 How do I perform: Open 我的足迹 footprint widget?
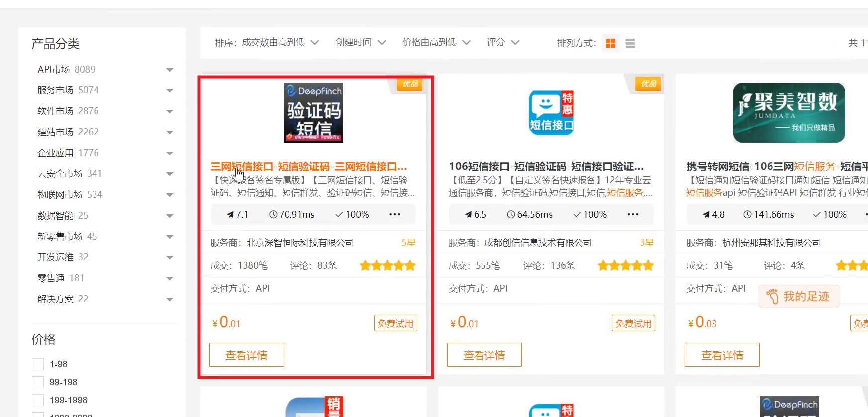tap(799, 296)
